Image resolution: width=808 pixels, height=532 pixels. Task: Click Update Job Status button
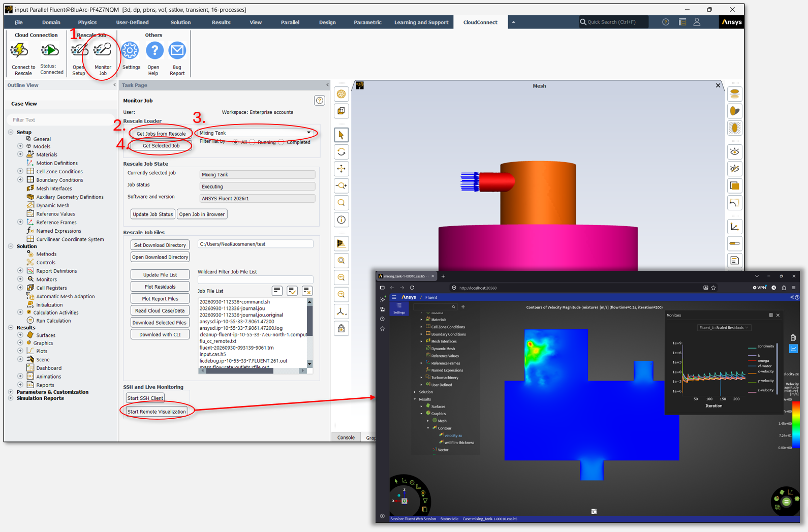152,214
